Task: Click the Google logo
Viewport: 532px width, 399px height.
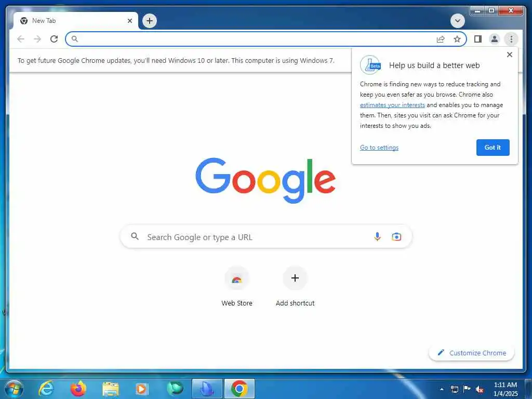Action: click(x=265, y=180)
